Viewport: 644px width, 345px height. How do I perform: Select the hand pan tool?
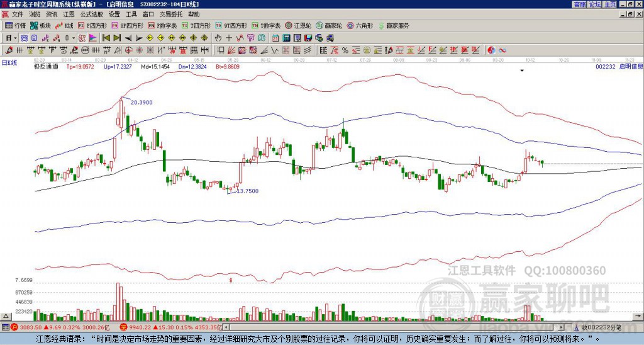pyautogui.click(x=218, y=38)
